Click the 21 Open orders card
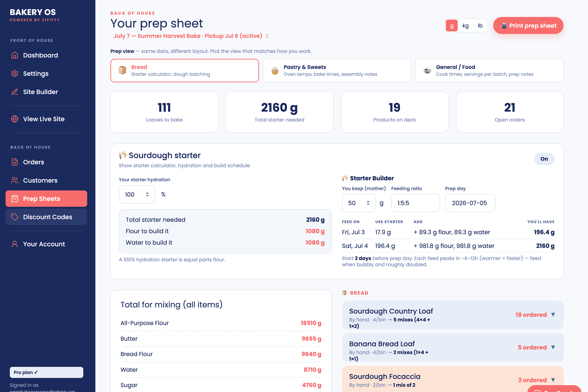The height and width of the screenshot is (392, 588). (510, 112)
